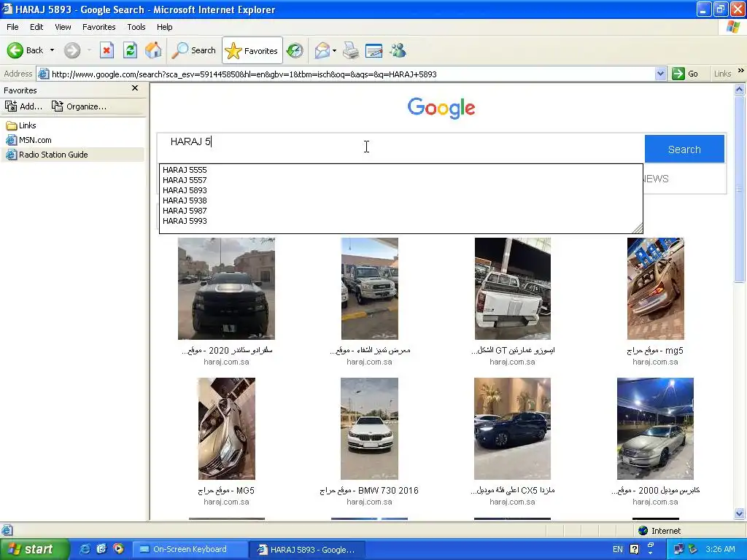Click inside the Address bar URL field
The image size is (747, 560).
click(352, 74)
